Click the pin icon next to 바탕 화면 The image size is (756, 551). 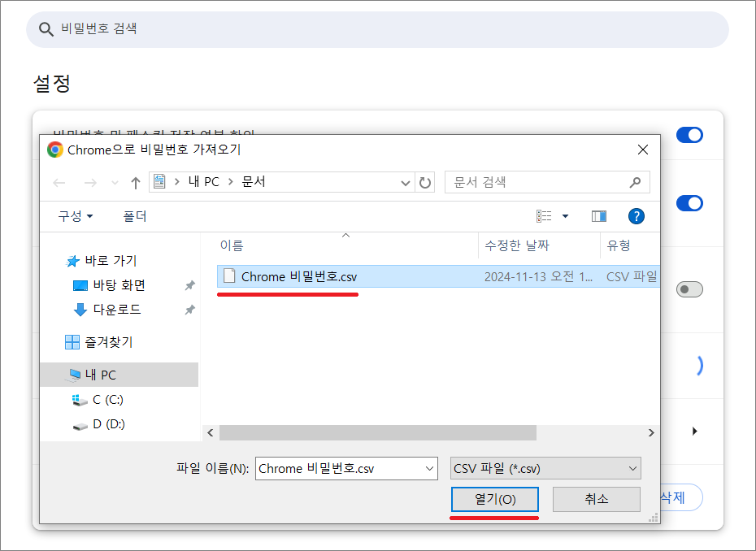(x=190, y=285)
